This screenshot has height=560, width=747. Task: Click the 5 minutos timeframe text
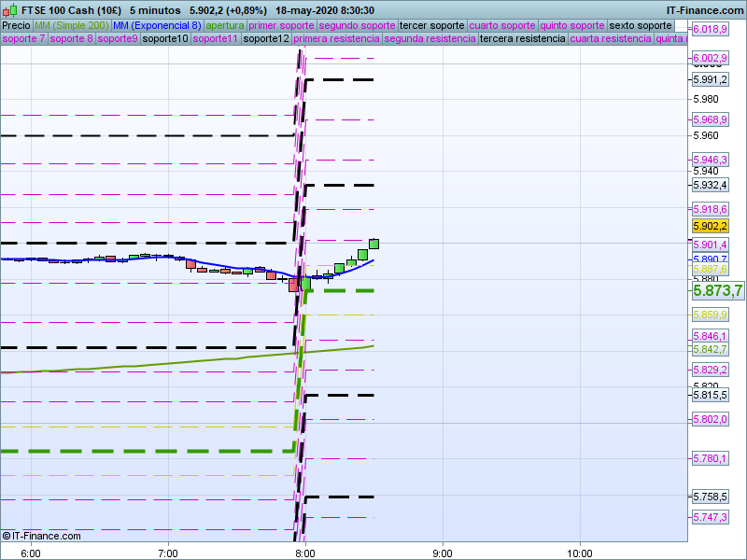point(155,9)
